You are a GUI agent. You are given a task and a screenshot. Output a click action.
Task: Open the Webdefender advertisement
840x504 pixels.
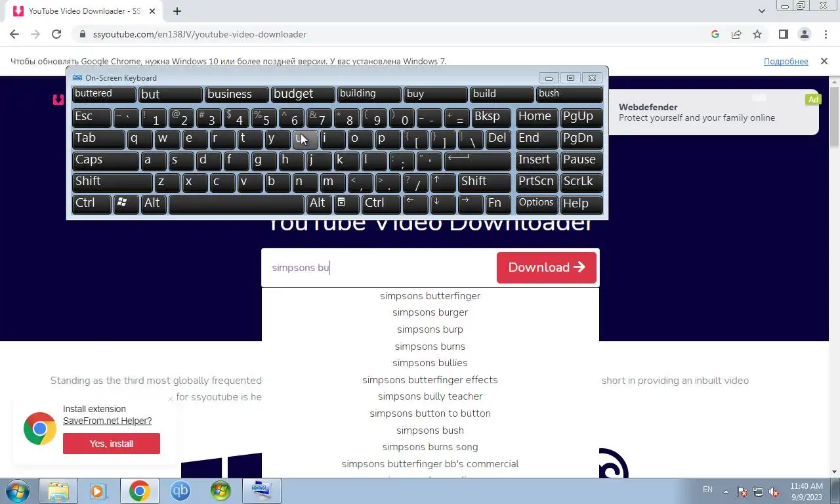713,112
